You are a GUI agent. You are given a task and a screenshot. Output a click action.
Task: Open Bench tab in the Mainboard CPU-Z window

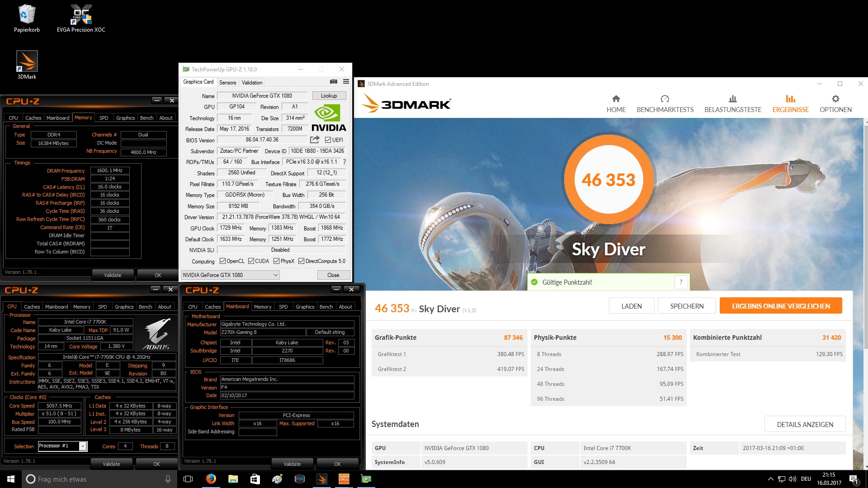coord(326,306)
